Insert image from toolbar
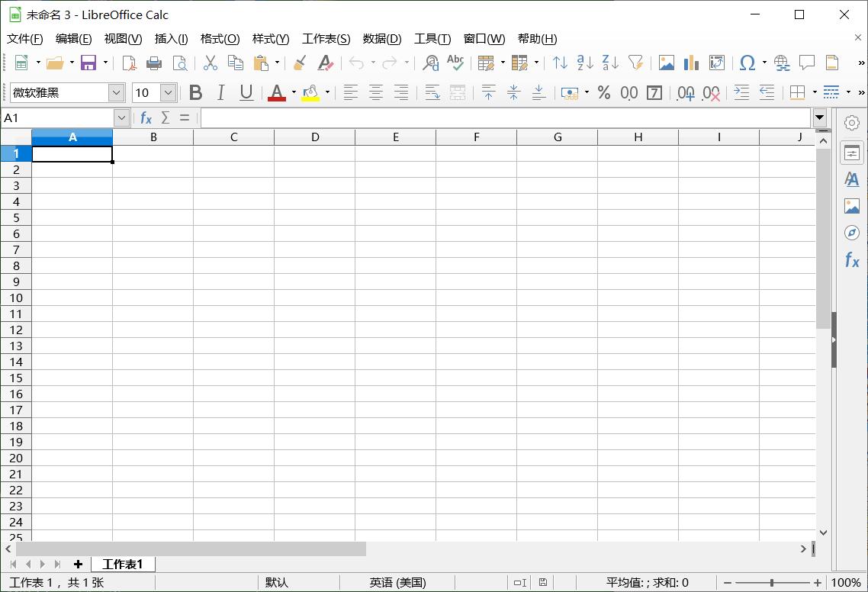 pos(667,63)
